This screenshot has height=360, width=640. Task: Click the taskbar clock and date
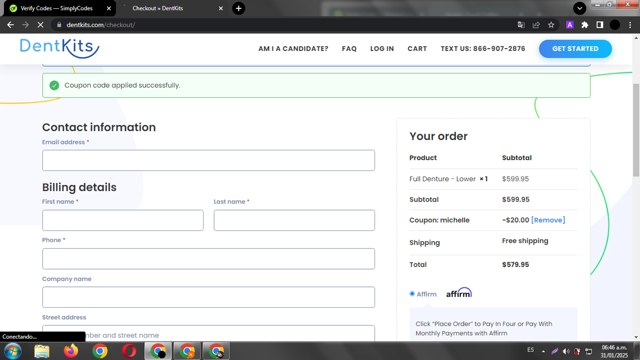(x=614, y=351)
